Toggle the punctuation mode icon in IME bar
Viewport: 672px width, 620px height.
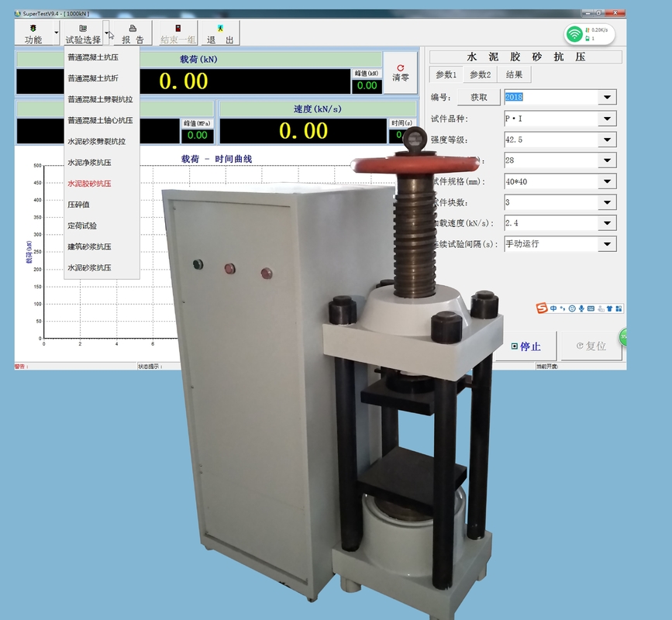pos(562,308)
